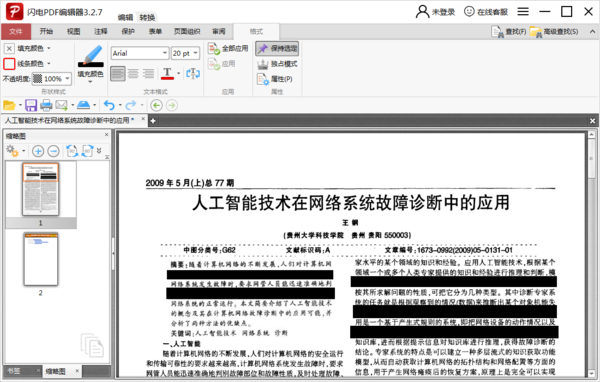Go to previous view with green back arrow
Screen dimensions: 600x382
[x=157, y=105]
